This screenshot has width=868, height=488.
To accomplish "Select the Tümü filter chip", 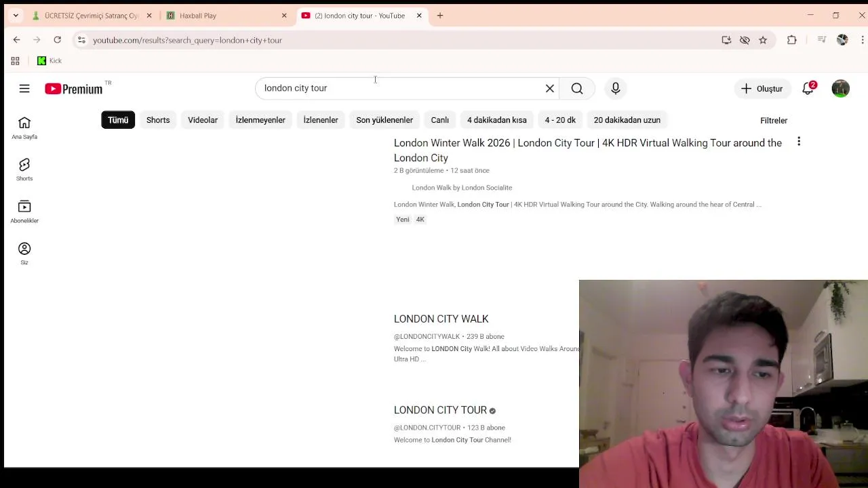I will point(118,120).
